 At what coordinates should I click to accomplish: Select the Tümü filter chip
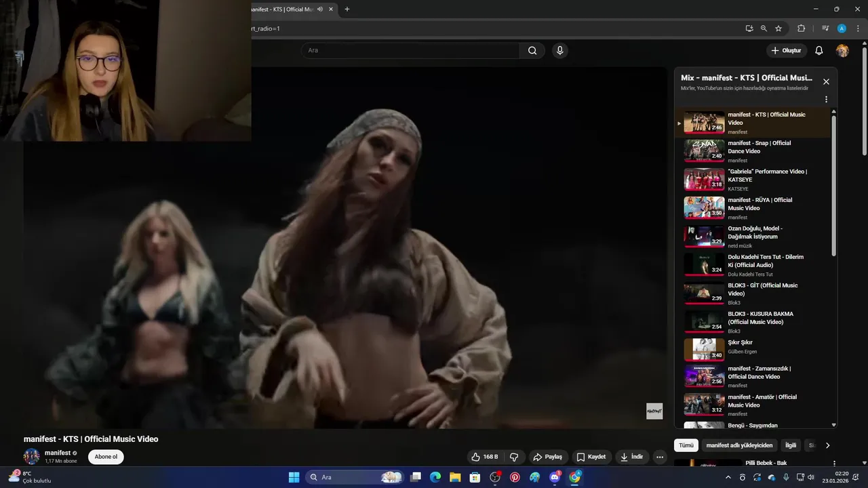[x=686, y=445]
